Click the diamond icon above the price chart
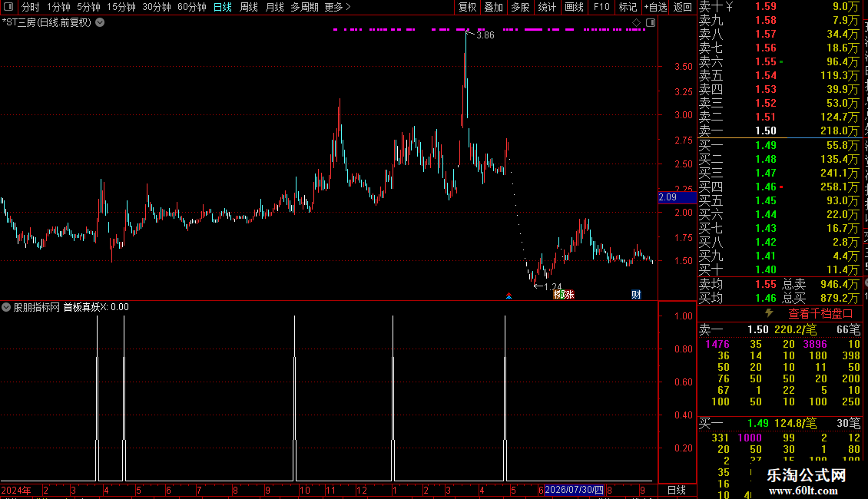 [x=637, y=23]
